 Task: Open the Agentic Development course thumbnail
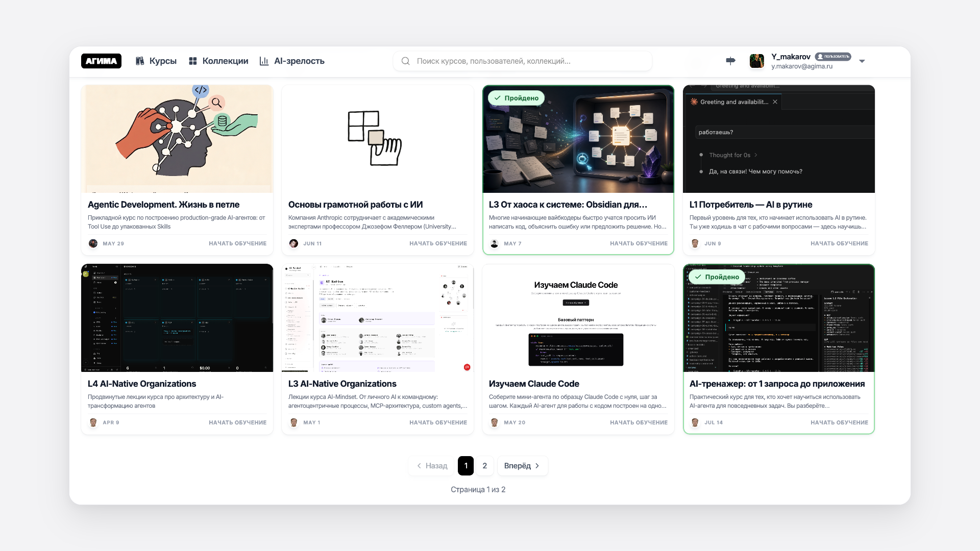click(x=177, y=139)
